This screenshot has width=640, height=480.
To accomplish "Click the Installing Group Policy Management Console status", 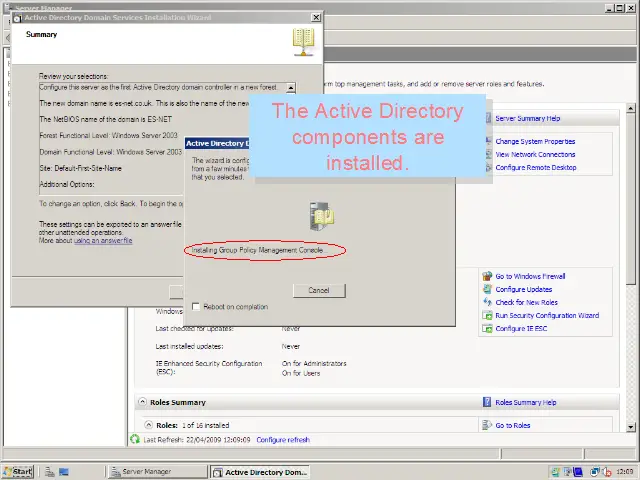I will [259, 250].
